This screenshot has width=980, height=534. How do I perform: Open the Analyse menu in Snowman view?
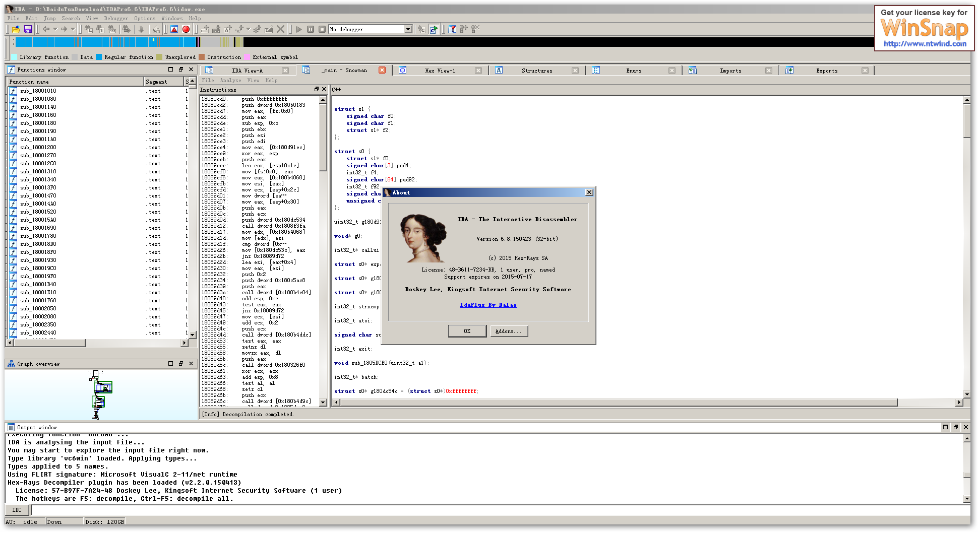click(230, 80)
